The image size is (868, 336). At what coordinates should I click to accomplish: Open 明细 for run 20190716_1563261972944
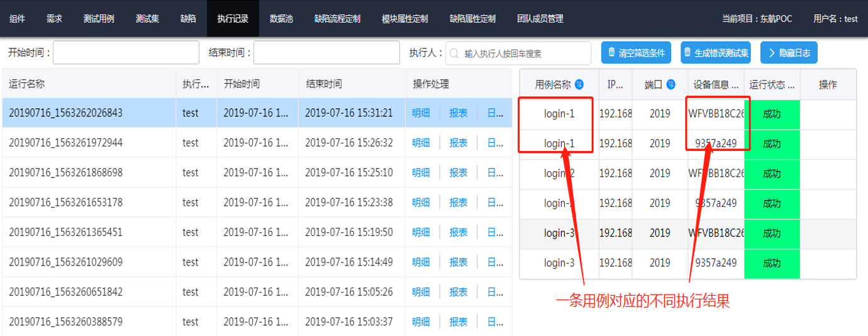tap(421, 143)
